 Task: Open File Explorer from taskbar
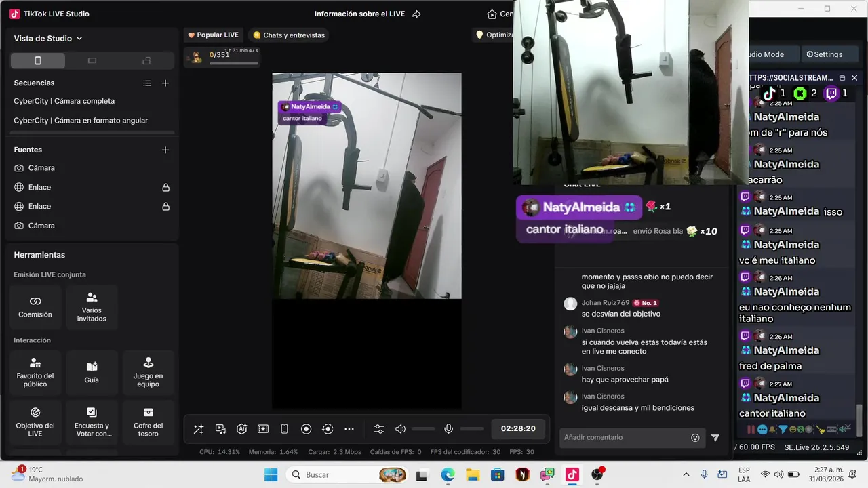473,474
